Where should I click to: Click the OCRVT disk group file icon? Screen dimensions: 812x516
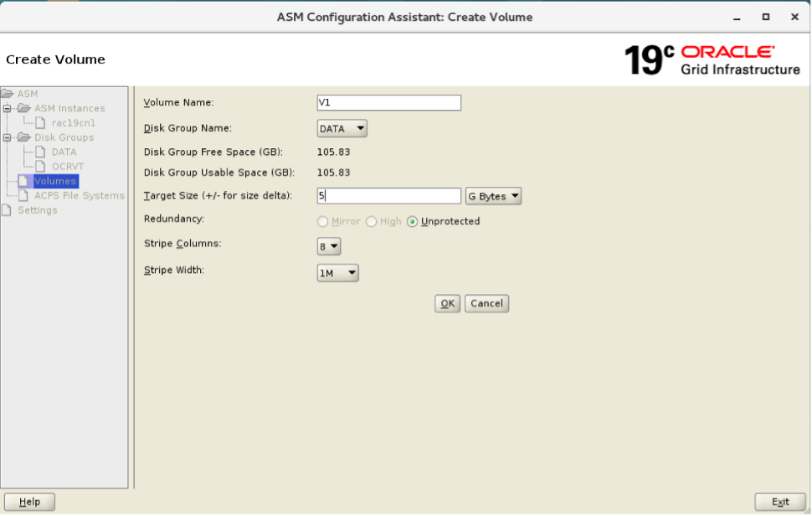tap(40, 167)
